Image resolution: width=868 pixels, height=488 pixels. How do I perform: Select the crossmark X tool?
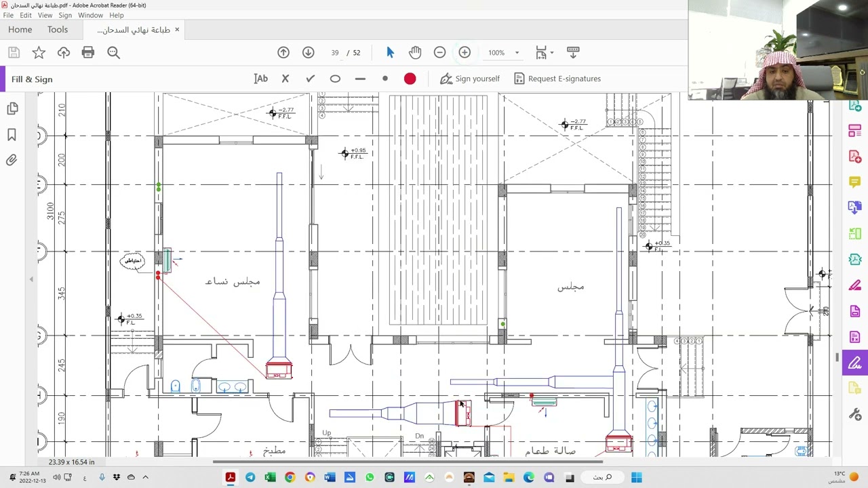pos(285,79)
